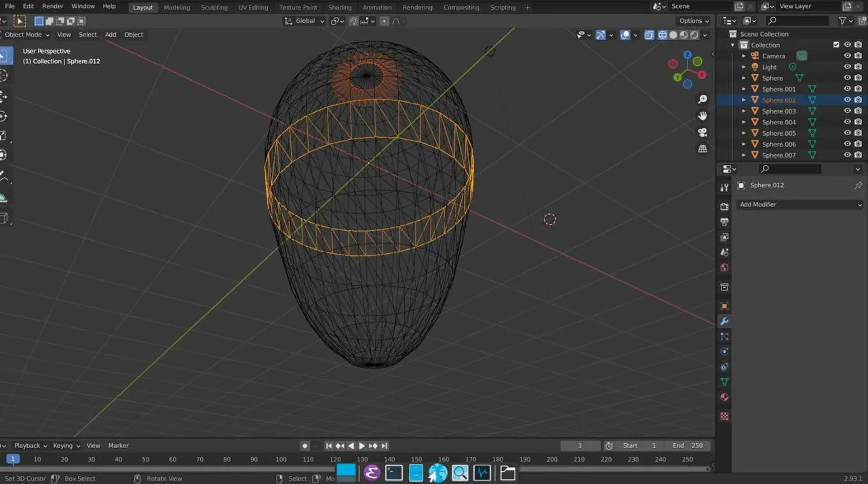Screen dimensions: 868x484
Task: Open the Modifier properties wrench tab
Action: tap(724, 322)
